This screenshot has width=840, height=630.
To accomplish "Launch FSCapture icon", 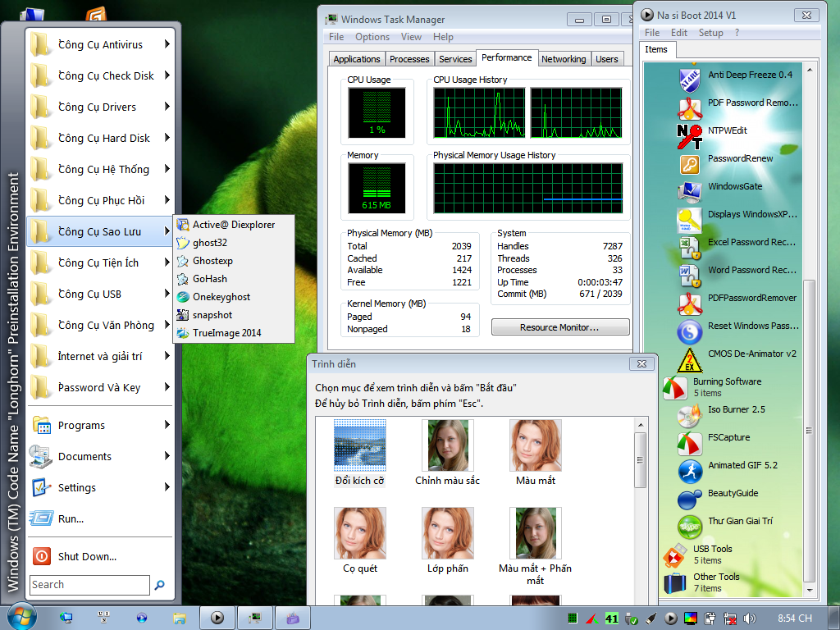I will point(689,443).
